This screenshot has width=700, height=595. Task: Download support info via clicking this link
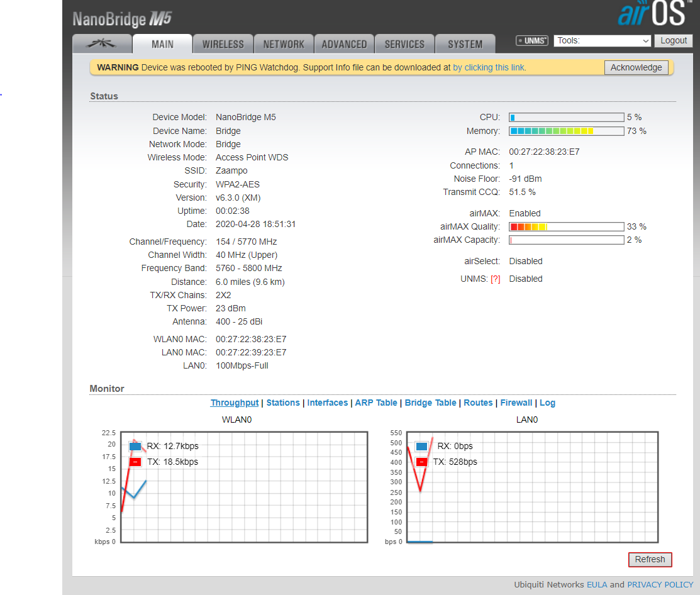489,67
